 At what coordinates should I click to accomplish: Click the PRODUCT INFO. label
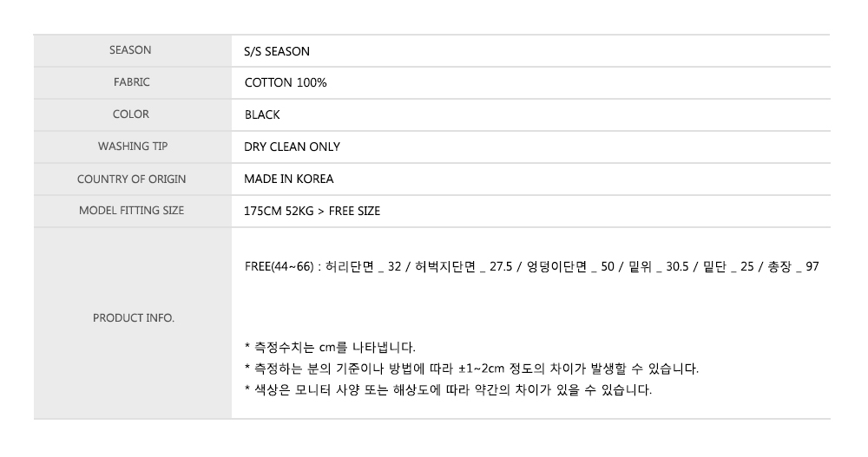point(133,318)
